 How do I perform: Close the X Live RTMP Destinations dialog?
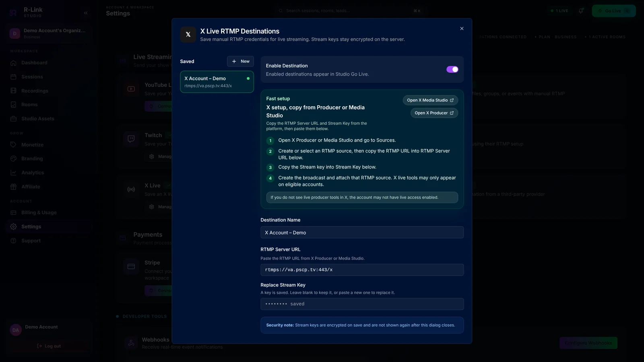(x=462, y=29)
